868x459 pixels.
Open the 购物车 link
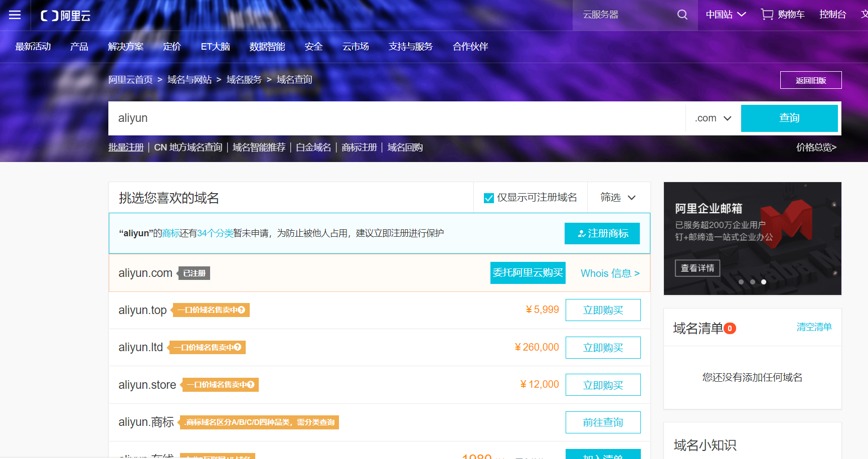(x=791, y=15)
